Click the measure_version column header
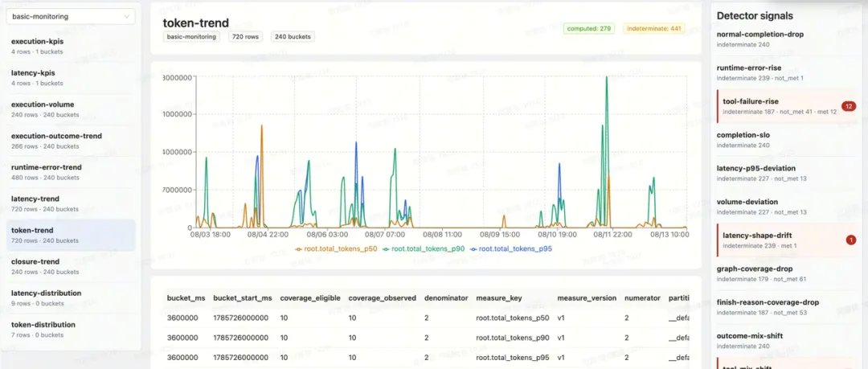 pos(587,298)
